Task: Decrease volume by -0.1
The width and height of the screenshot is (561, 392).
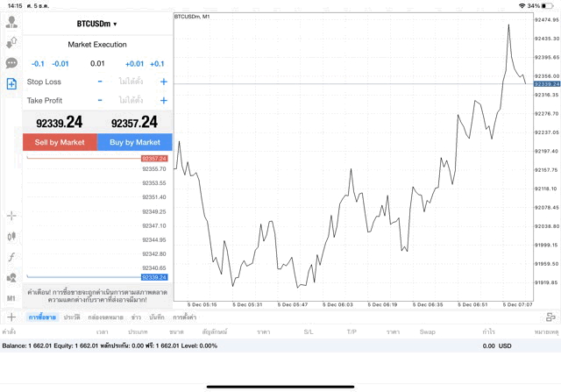Action: click(x=38, y=64)
